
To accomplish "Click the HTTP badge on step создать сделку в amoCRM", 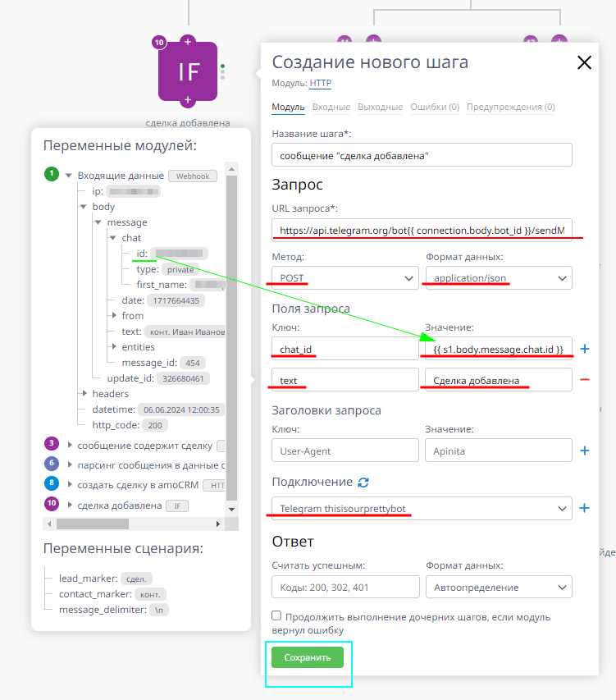I will tap(216, 487).
